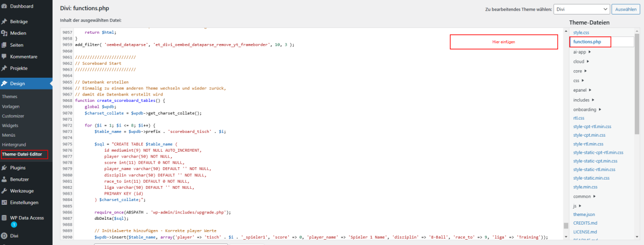Click the Beiträge pin icon
644x245 pixels.
tap(4, 21)
